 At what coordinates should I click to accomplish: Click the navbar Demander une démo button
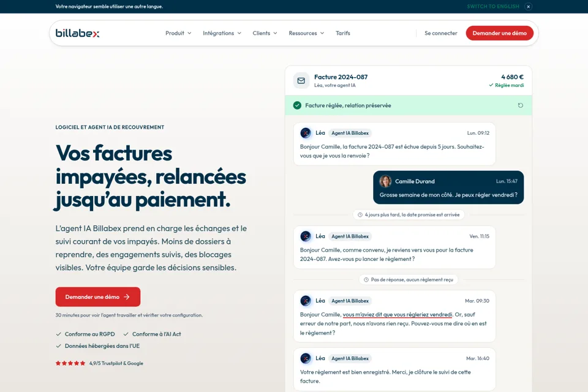[500, 33]
